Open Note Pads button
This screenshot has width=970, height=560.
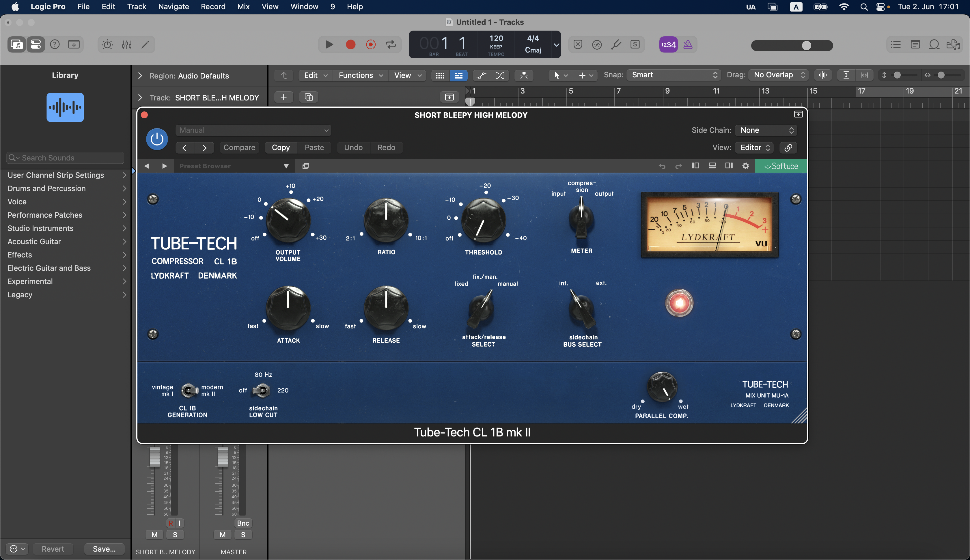915,45
